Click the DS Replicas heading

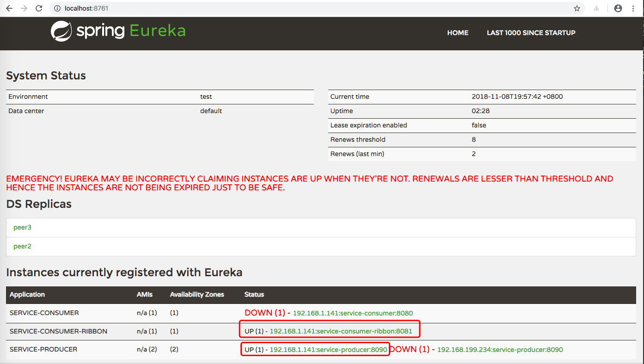pyautogui.click(x=39, y=204)
